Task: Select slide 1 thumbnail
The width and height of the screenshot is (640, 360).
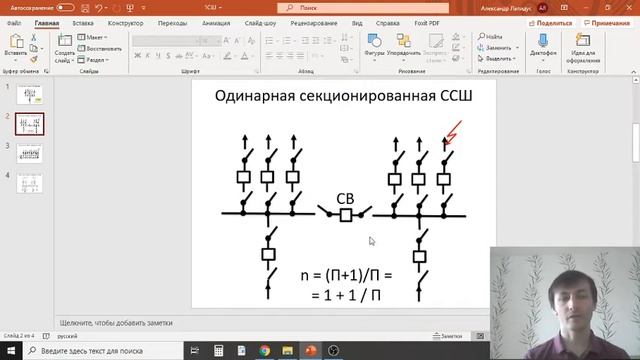Action: [x=29, y=95]
